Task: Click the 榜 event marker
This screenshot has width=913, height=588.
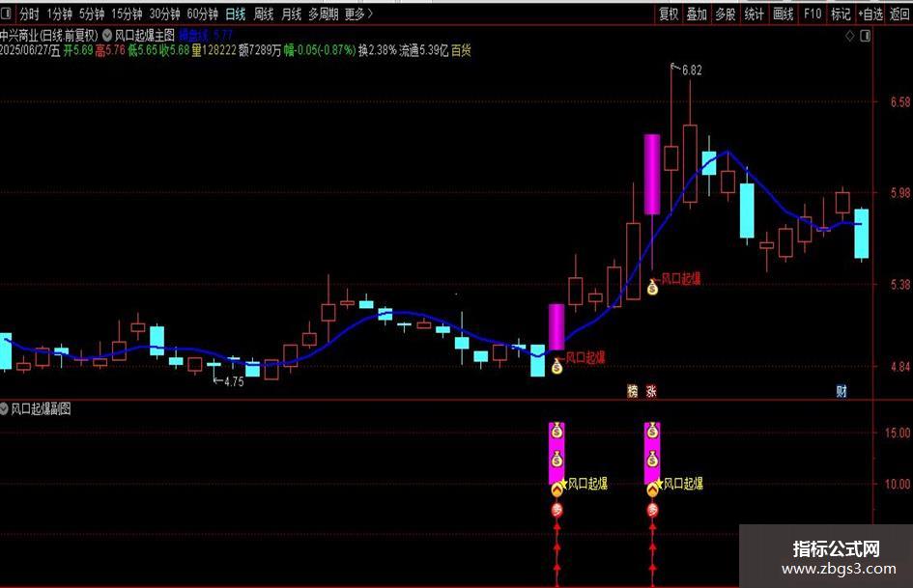Action: click(x=633, y=391)
